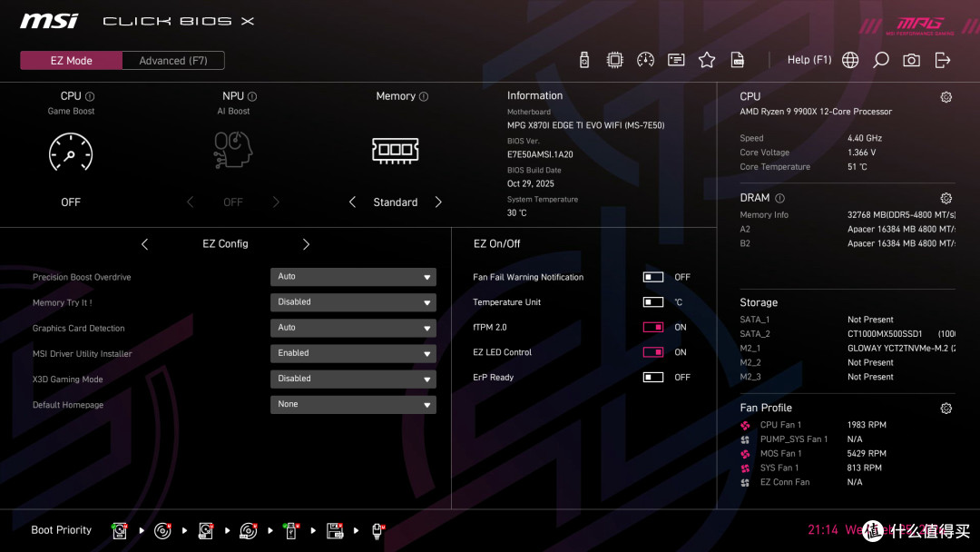
Task: Open Graphics Card Detection dropdown
Action: [x=353, y=328]
